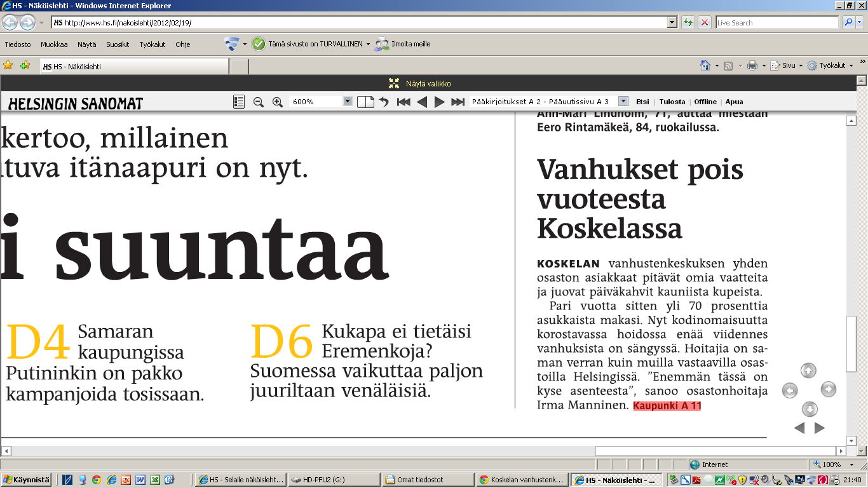Click the Stop loading red X icon
The image size is (868, 488).
point(705,22)
